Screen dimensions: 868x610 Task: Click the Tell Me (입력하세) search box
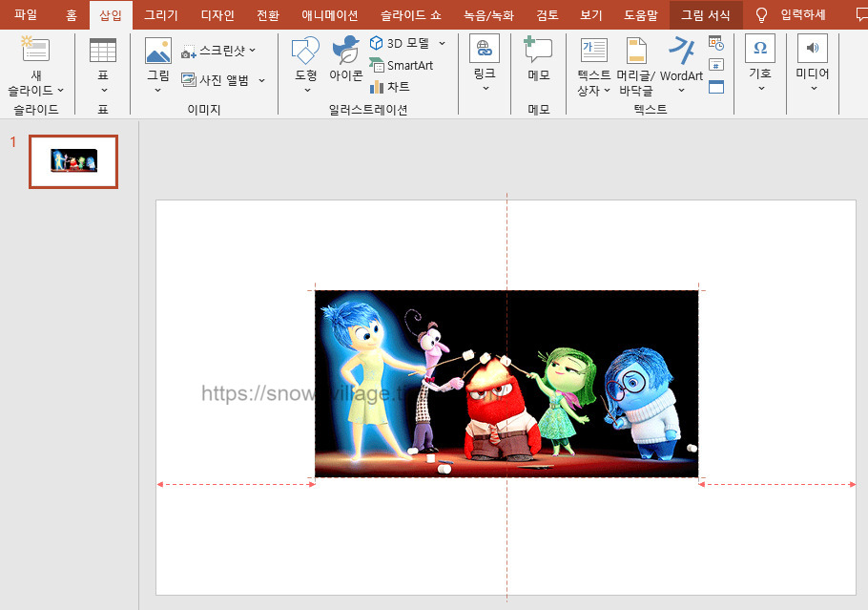tap(803, 15)
